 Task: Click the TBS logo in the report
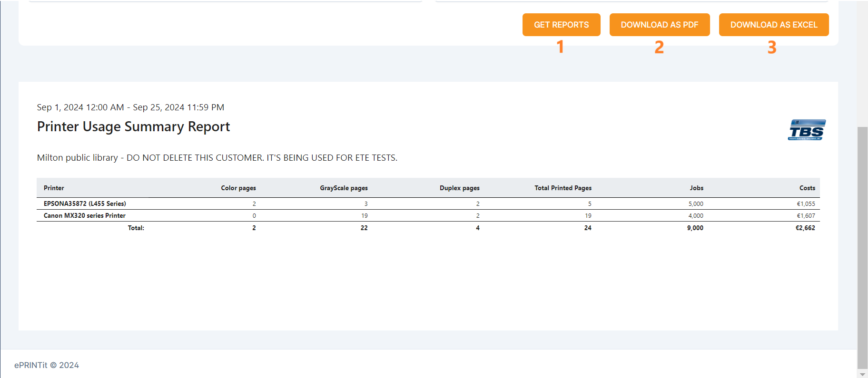click(x=807, y=130)
